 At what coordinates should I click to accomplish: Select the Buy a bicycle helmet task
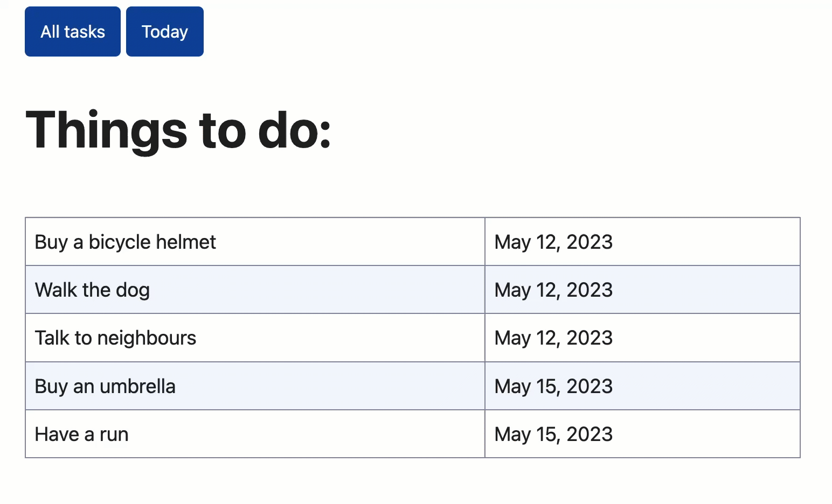(x=124, y=242)
